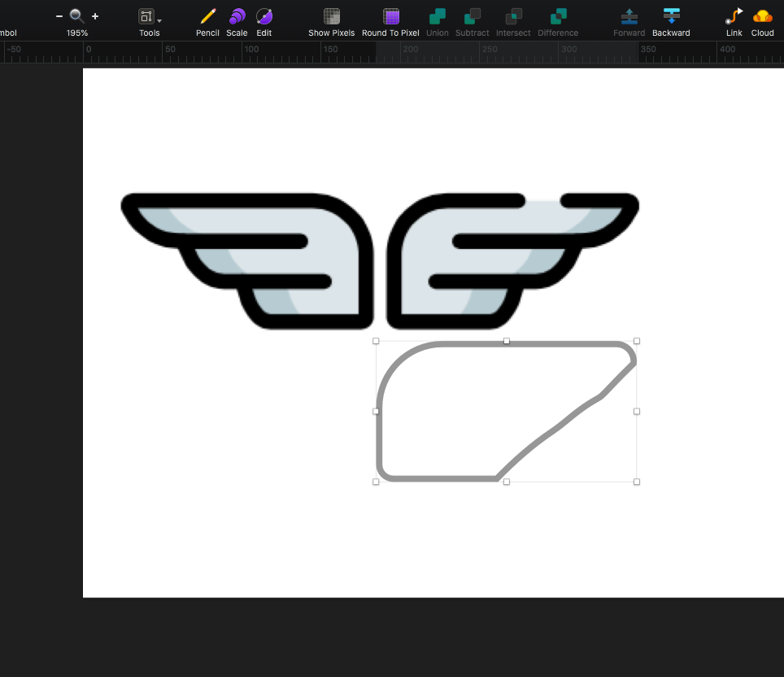
Task: Move the layer Forward
Action: [629, 16]
